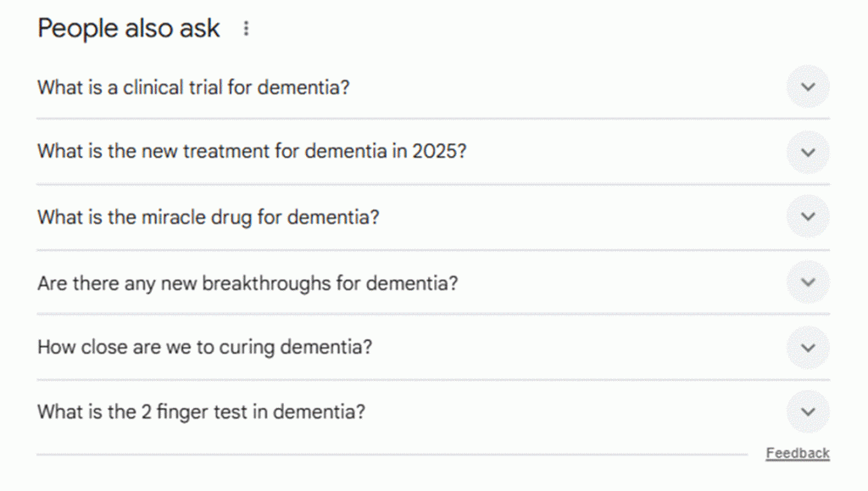Screen dimensions: 868x491
Task: Click the word "breakthroughs" in the fourth question
Action: click(266, 282)
